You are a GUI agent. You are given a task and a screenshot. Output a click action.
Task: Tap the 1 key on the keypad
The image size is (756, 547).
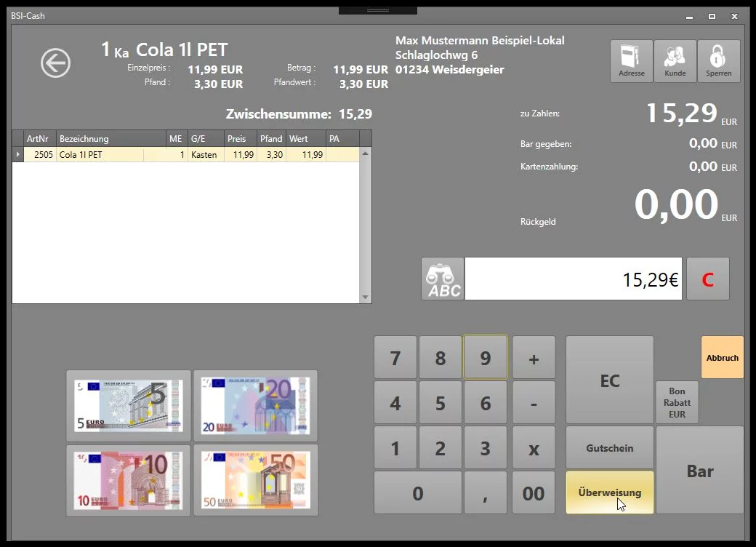click(395, 447)
